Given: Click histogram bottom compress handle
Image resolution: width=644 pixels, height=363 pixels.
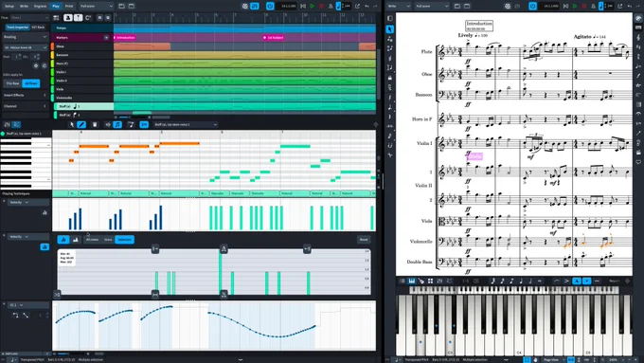Looking at the screenshot, I should tap(155, 295).
